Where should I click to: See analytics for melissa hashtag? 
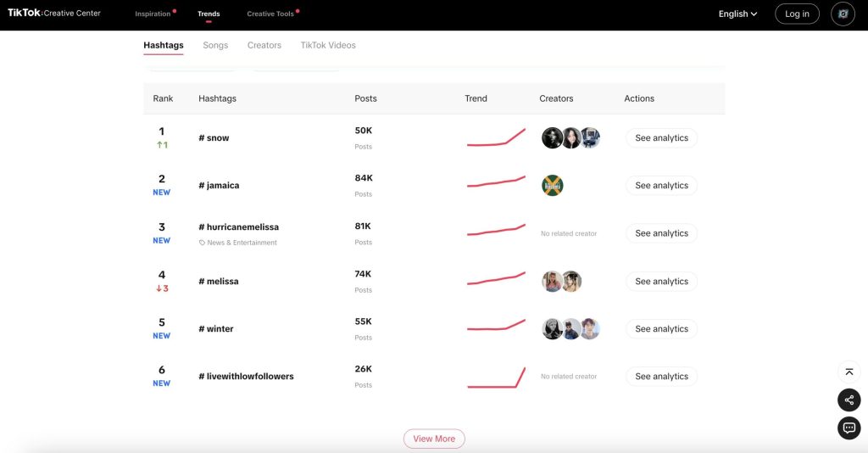coord(661,282)
